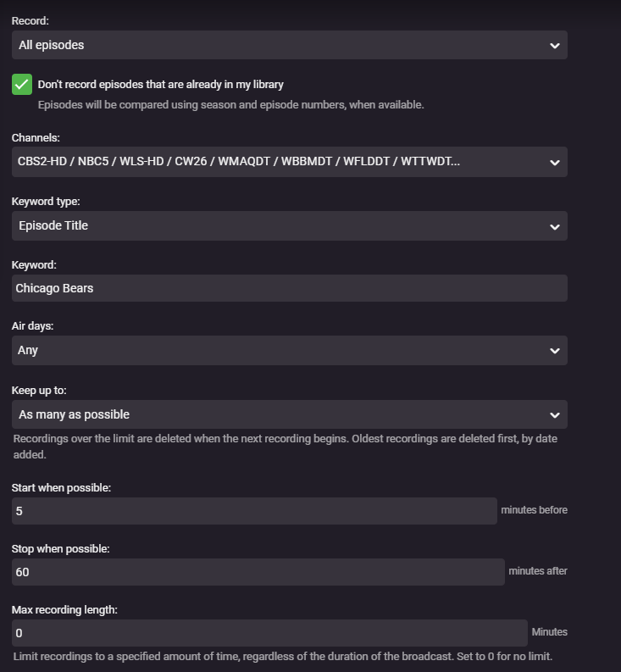
Task: Select the "All episodes" Record option text
Action: [x=52, y=45]
